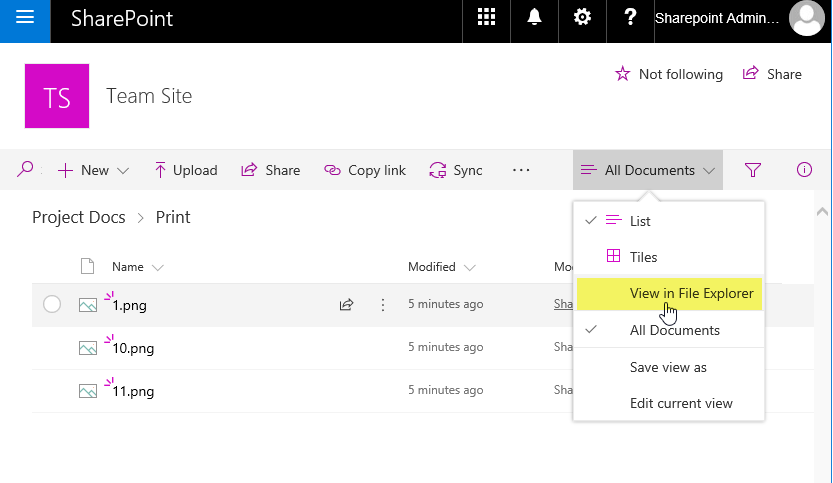This screenshot has width=833, height=483.
Task: Select the 1.png row checkbox circle
Action: click(52, 304)
